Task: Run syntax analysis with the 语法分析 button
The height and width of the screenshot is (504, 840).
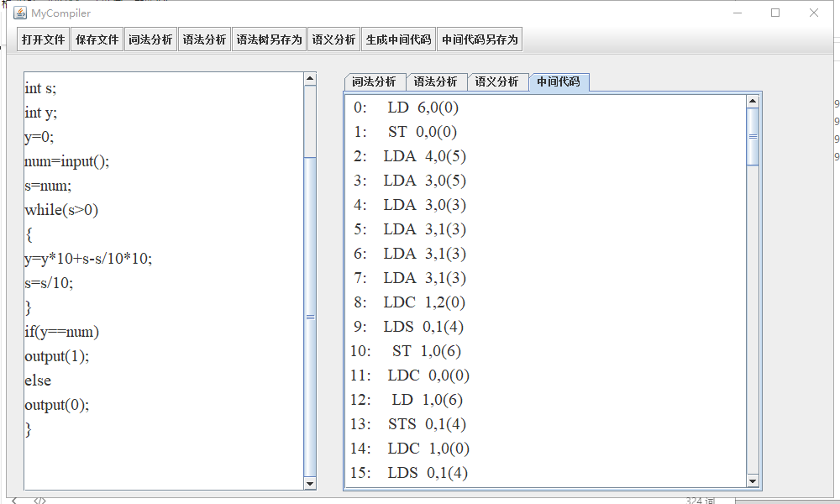Action: point(203,39)
